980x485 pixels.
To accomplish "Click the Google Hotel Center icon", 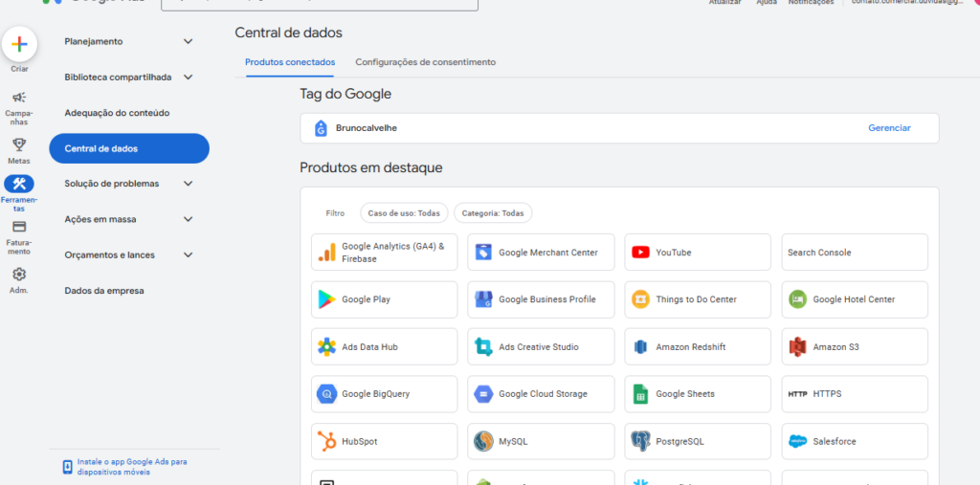I will [x=797, y=299].
